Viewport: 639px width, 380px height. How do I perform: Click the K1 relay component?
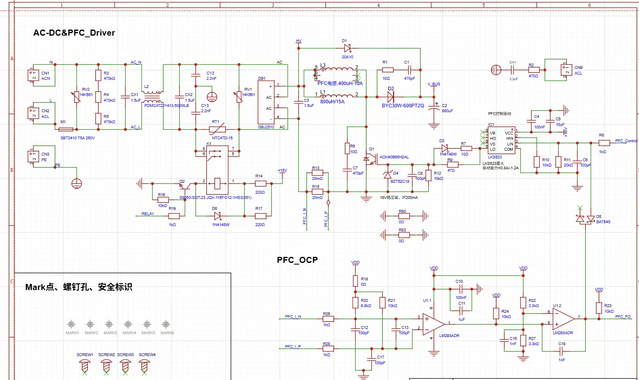tap(217, 171)
